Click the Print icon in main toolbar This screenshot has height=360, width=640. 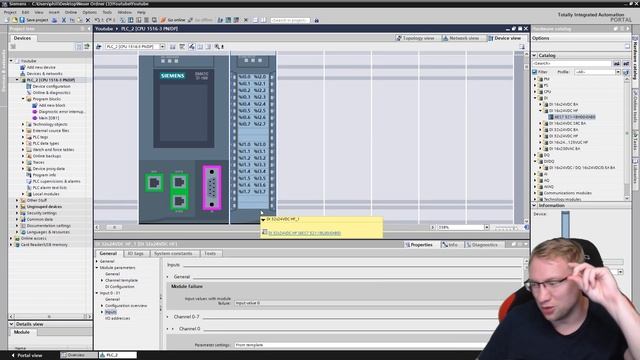(x=54, y=20)
